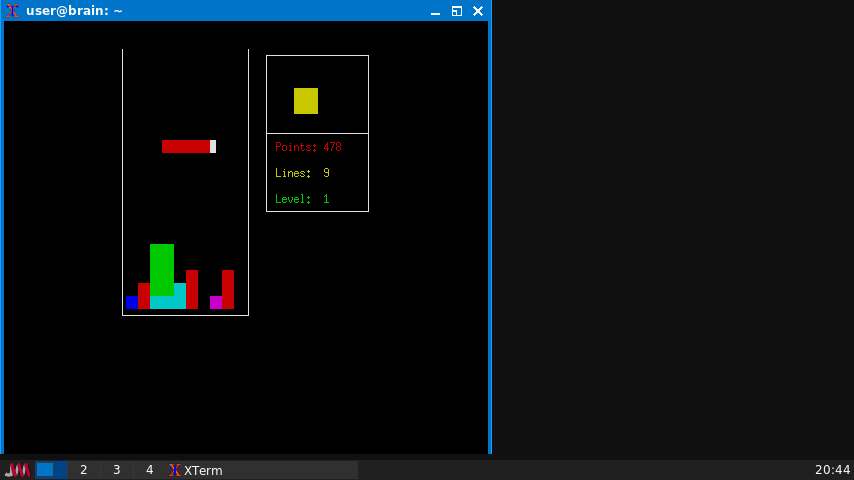Maximize the user@brain terminal window
The height and width of the screenshot is (480, 854).
(456, 11)
